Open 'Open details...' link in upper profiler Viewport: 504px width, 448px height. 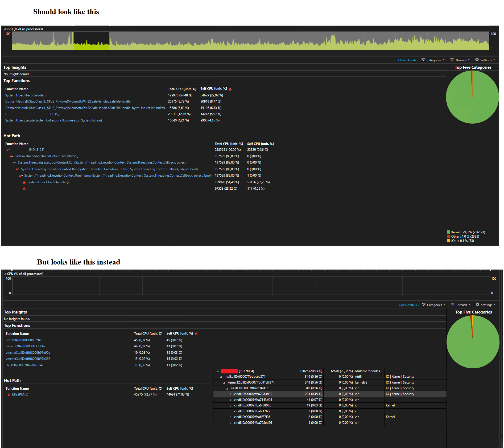click(408, 60)
